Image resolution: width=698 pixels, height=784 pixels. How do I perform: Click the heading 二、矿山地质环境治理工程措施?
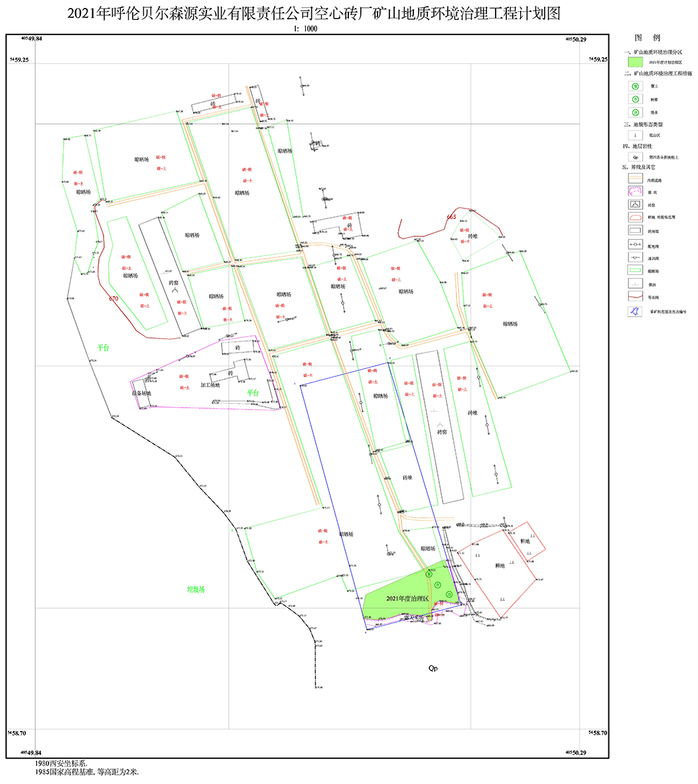(658, 74)
